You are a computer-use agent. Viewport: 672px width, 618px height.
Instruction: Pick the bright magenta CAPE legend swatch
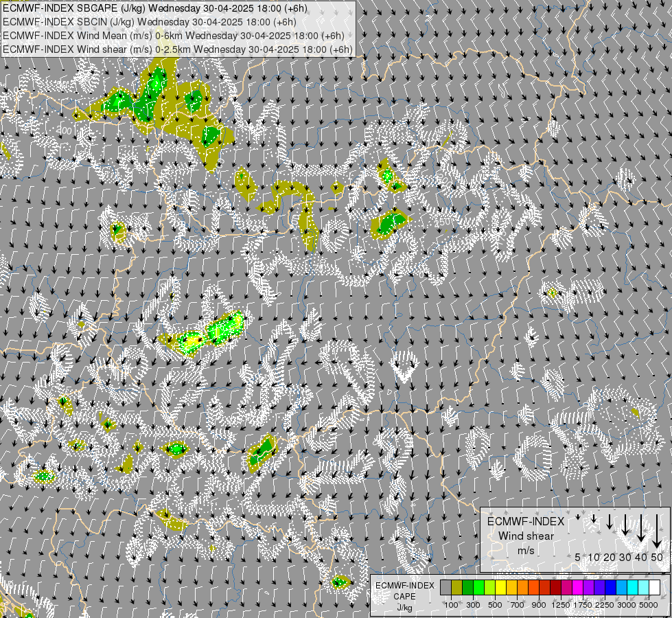pyautogui.click(x=578, y=587)
